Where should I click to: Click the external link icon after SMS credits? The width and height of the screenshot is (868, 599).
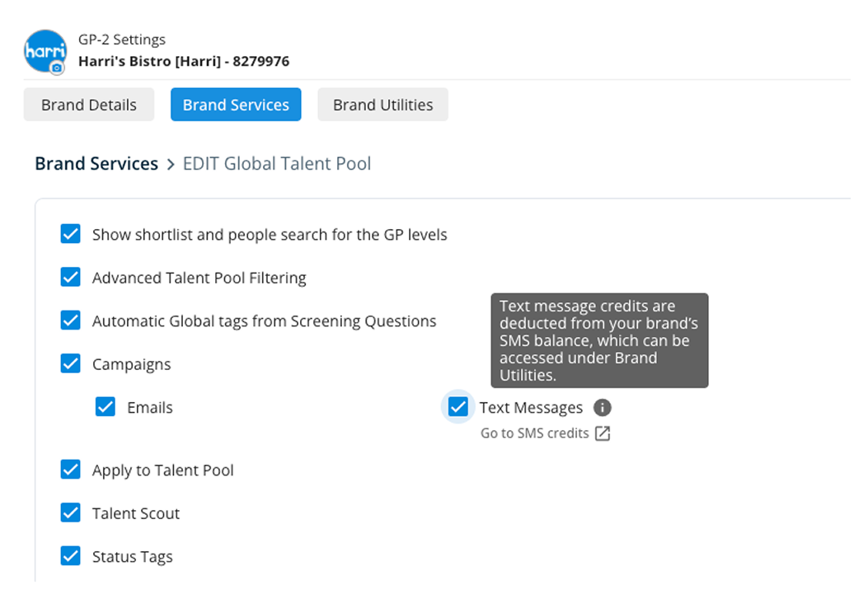point(603,433)
